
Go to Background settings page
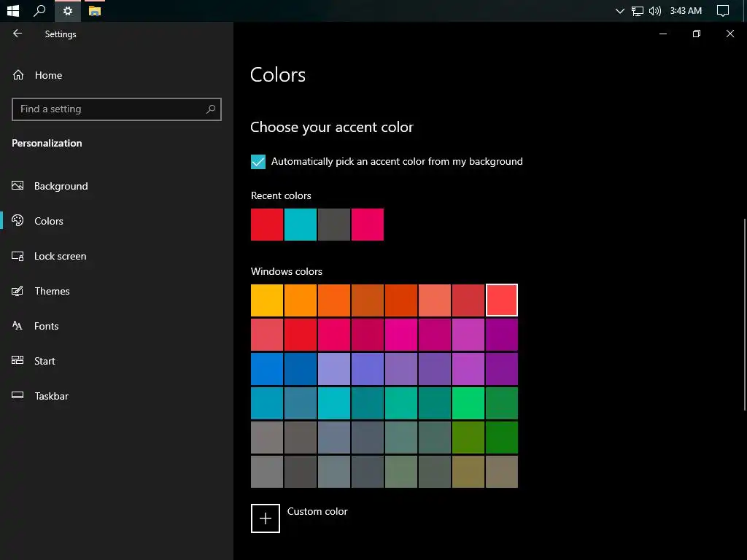[61, 186]
